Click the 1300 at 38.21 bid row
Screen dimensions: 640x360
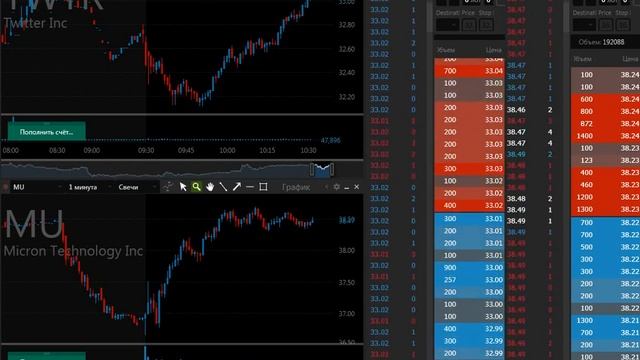(x=605, y=320)
